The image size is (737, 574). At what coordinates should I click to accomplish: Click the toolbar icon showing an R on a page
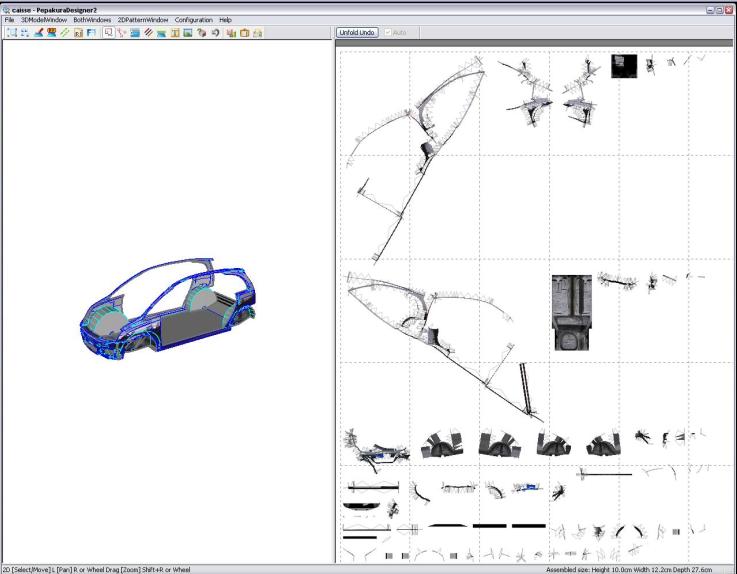tap(78, 32)
